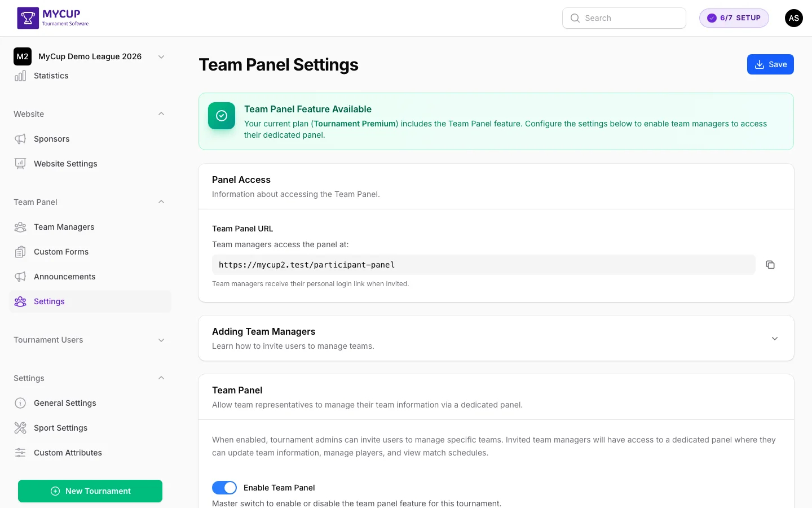The image size is (812, 508).
Task: Click the Team Managers people icon
Action: click(20, 227)
